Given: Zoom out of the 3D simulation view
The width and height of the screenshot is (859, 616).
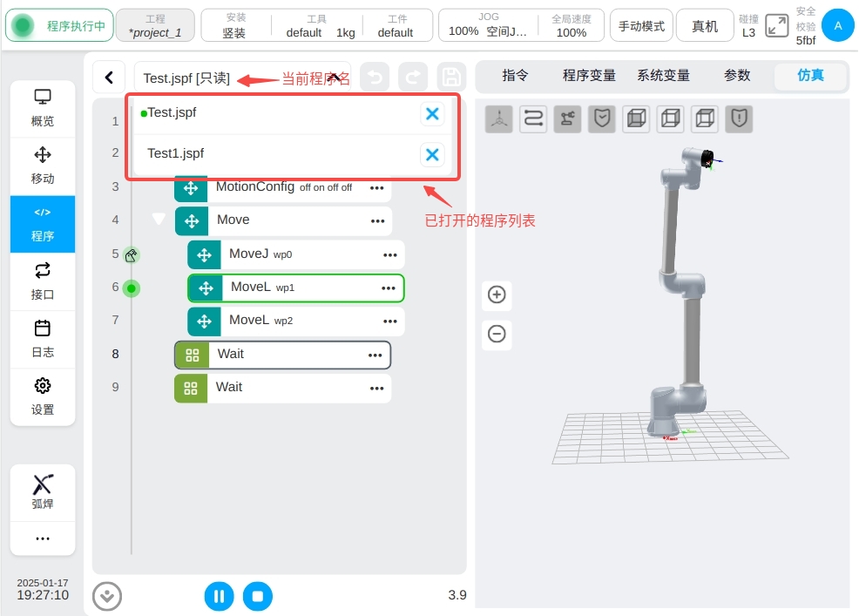Looking at the screenshot, I should tap(497, 334).
